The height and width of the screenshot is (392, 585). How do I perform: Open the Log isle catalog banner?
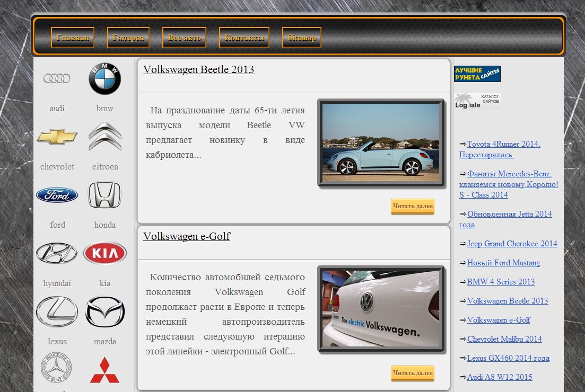477,101
